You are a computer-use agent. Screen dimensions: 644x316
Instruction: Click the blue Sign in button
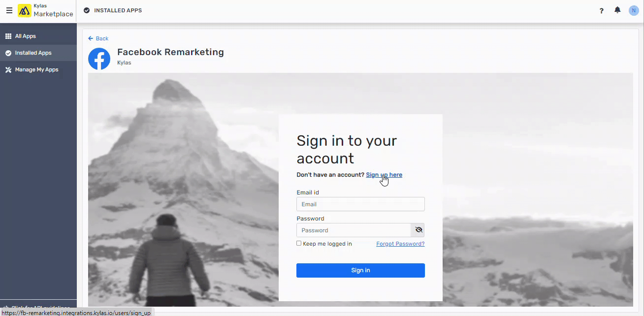click(360, 270)
